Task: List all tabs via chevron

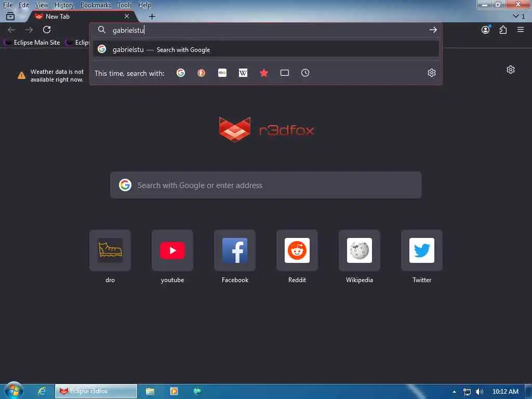Action: (x=518, y=16)
